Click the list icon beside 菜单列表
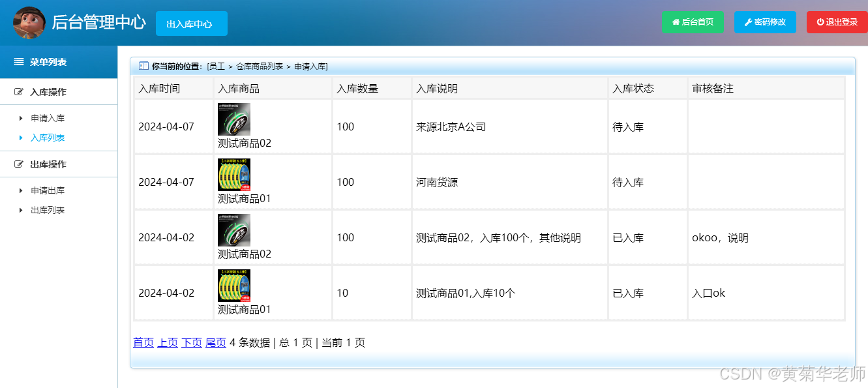Viewport: 868px width, 388px height. point(17,61)
